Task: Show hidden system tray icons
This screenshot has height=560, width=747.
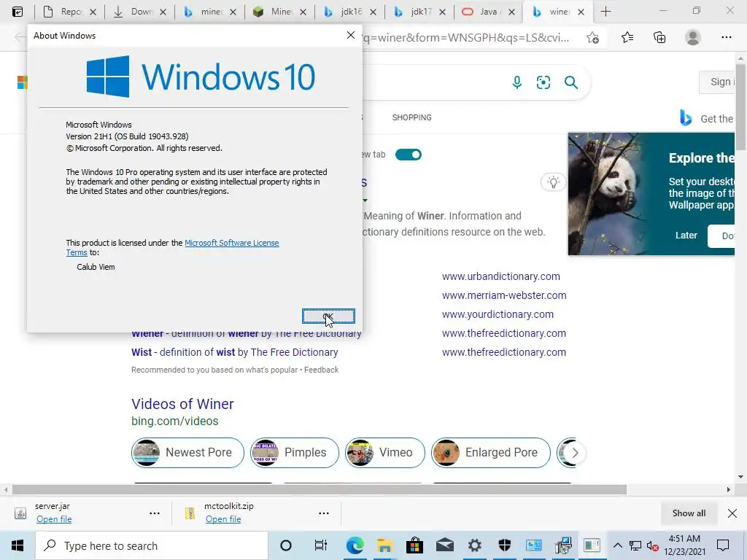Action: [x=617, y=545]
